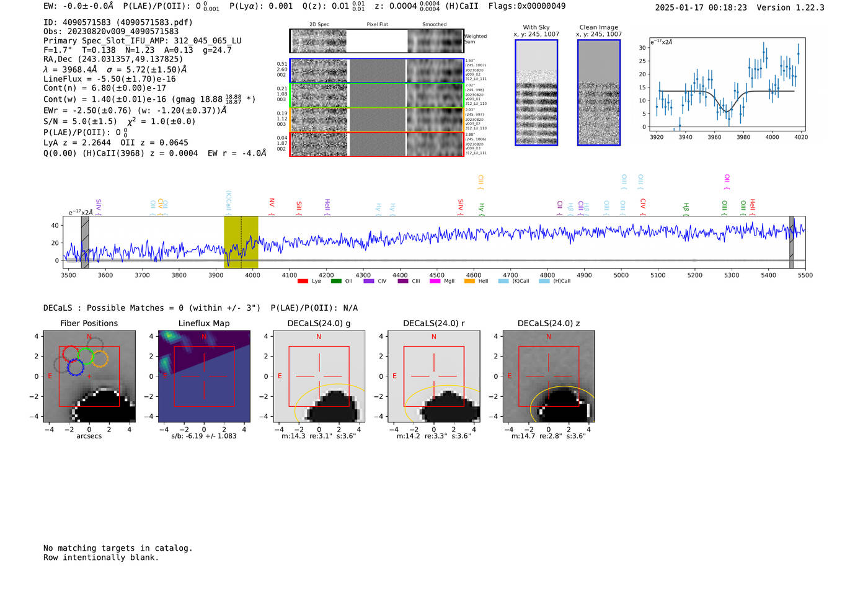Image resolution: width=868 pixels, height=591 pixels.
Task: Click the Cont(w) gmag 18.88 line
Action: point(149,99)
